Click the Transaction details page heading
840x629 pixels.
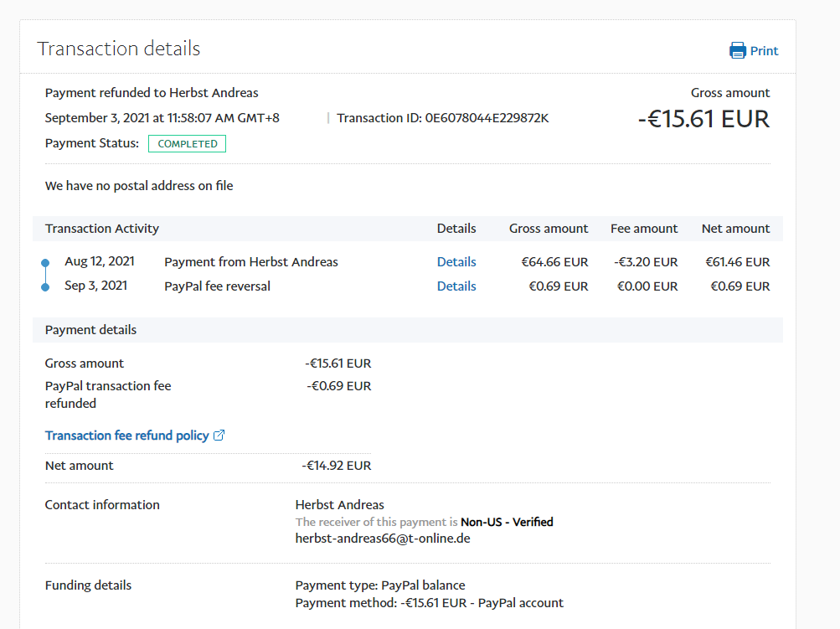pyautogui.click(x=118, y=49)
